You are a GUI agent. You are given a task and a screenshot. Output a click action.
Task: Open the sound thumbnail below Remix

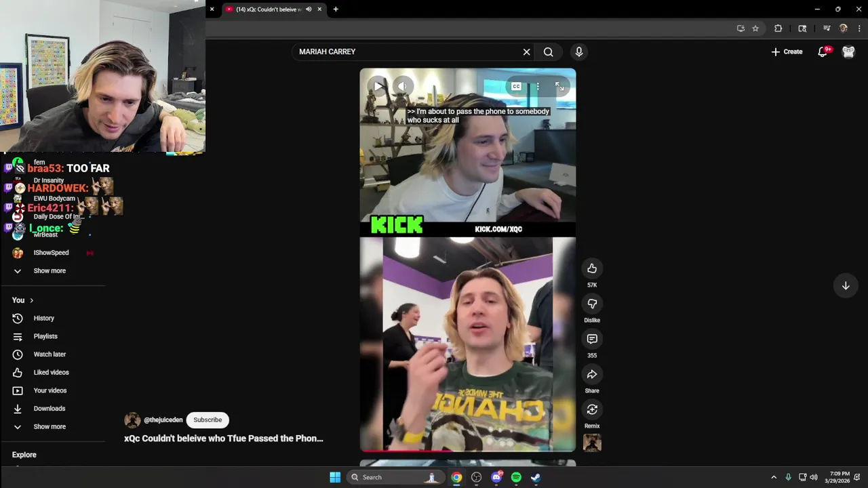coord(592,443)
